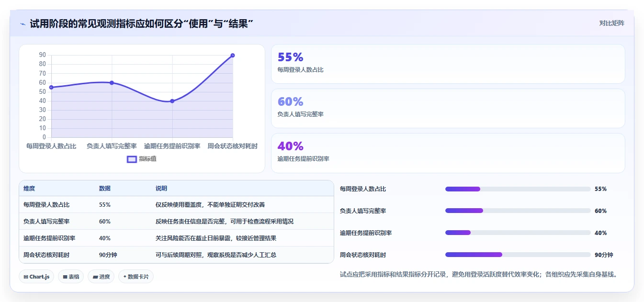Image resolution: width=644 pixels, height=302 pixels.
Task: Click the 60% table data cell
Action: click(105, 222)
